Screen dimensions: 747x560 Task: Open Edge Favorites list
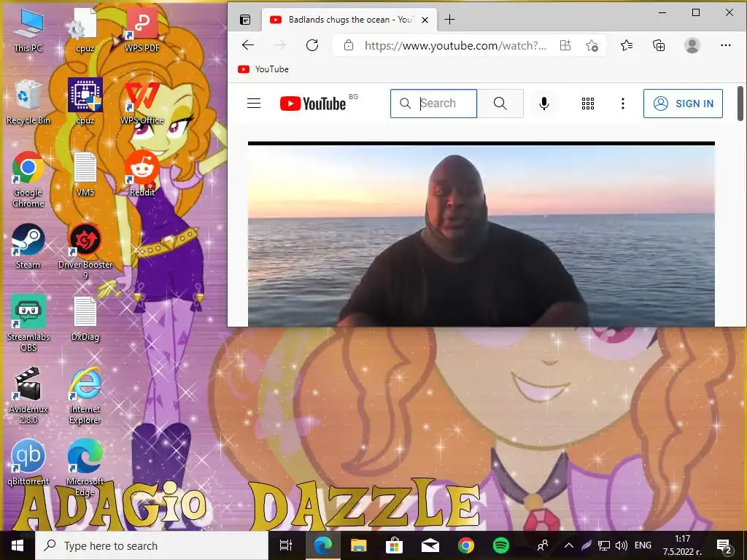pyautogui.click(x=627, y=45)
